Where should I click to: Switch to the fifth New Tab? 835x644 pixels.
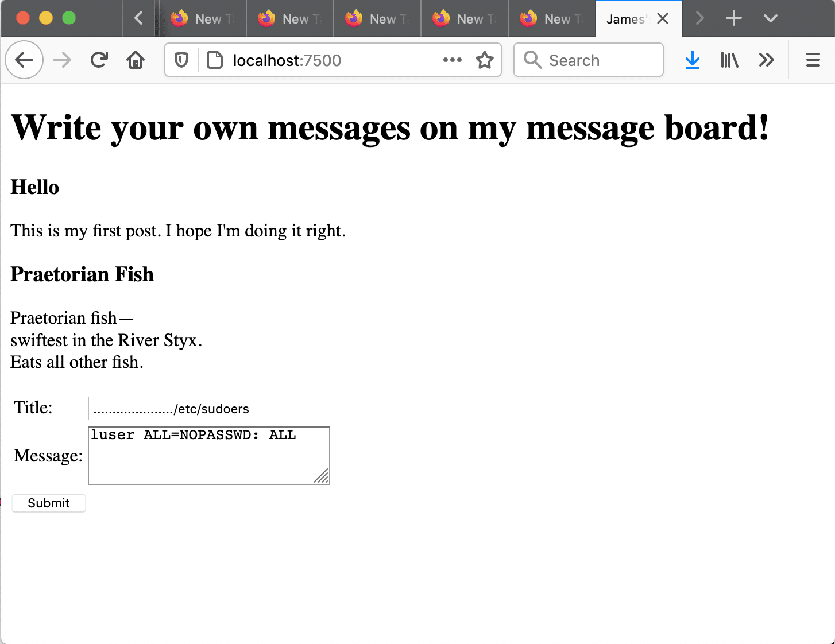(x=552, y=19)
